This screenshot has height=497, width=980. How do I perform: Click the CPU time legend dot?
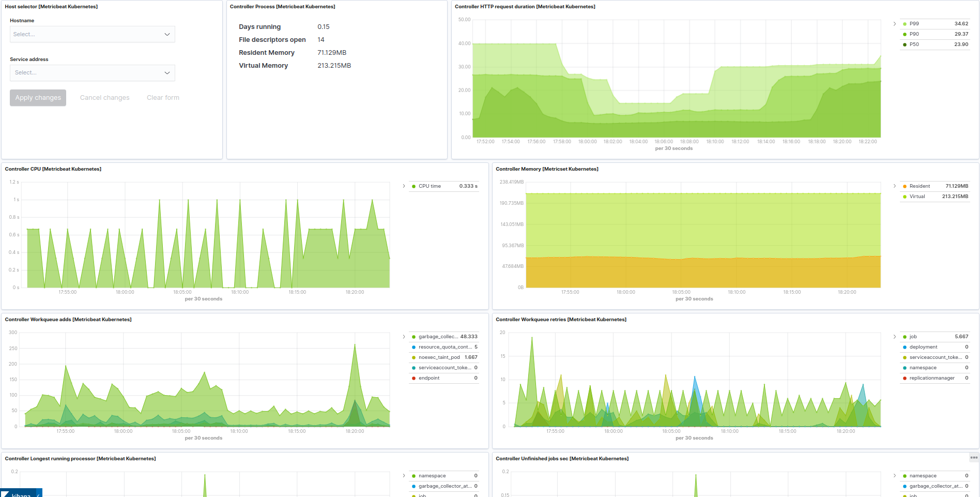[x=413, y=186]
